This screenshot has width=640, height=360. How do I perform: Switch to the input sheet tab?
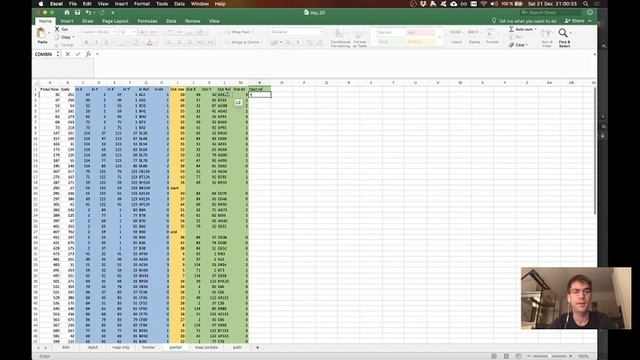93,347
